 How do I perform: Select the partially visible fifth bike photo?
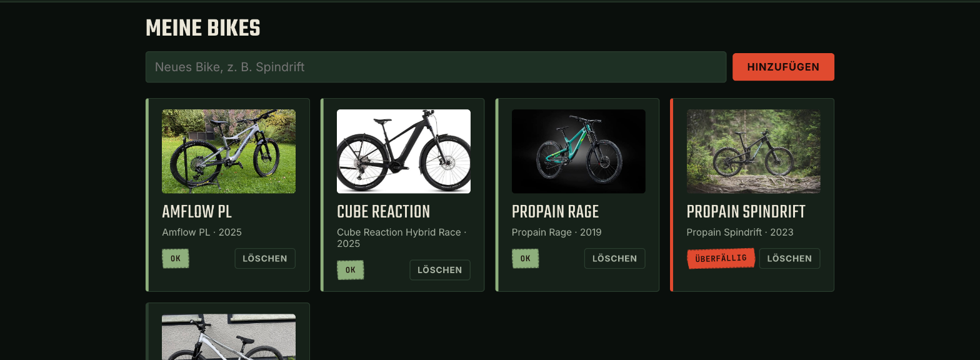(x=229, y=337)
